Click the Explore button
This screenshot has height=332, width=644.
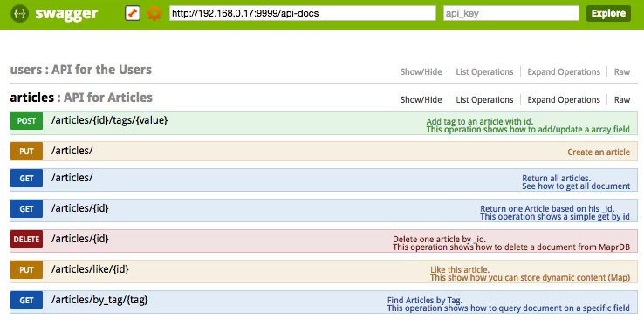[x=608, y=13]
